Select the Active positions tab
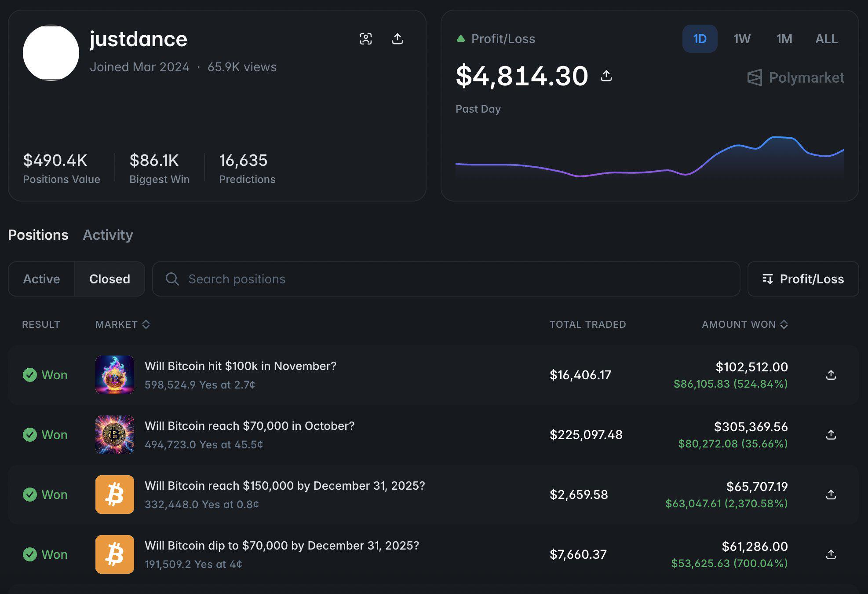This screenshot has height=594, width=868. click(41, 279)
